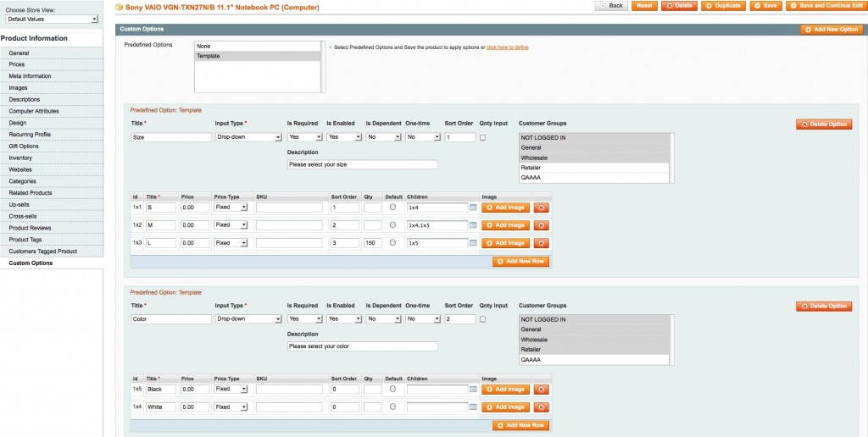Open children picker icon for row White
Screen dimensions: 868x437
click(473, 407)
